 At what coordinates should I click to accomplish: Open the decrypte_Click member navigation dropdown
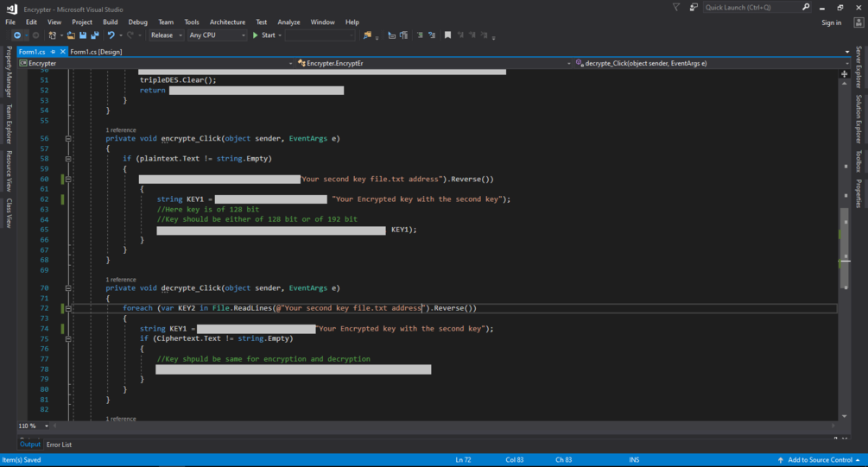(x=712, y=64)
